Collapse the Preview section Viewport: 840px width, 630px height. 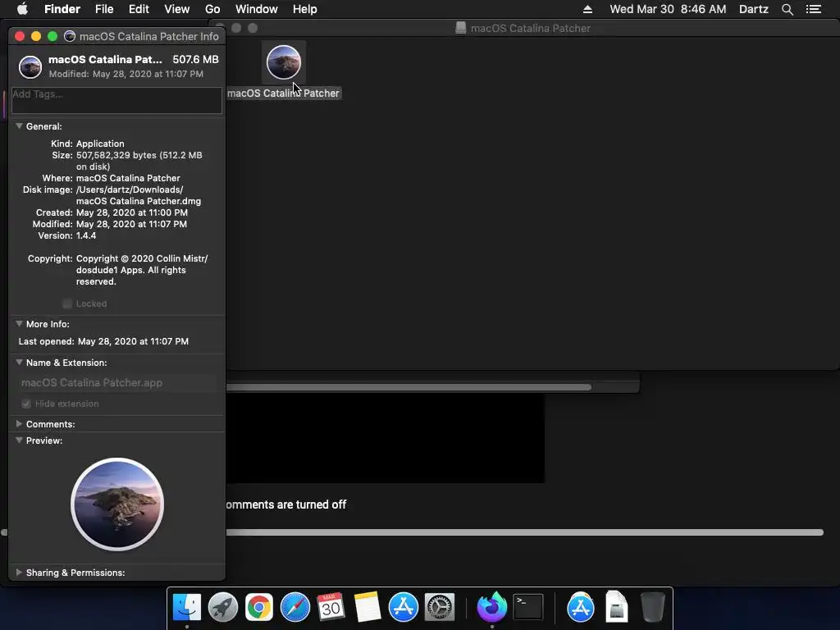[x=19, y=440]
